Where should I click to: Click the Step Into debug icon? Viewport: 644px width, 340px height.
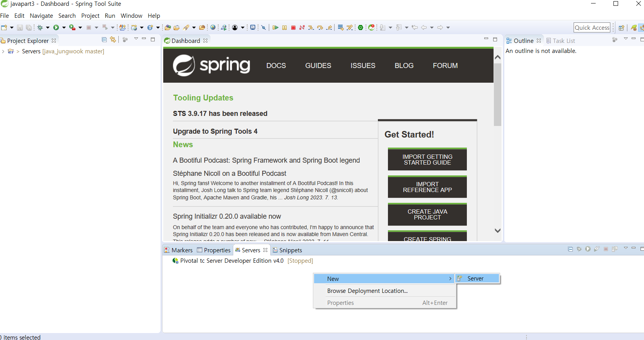pos(311,27)
